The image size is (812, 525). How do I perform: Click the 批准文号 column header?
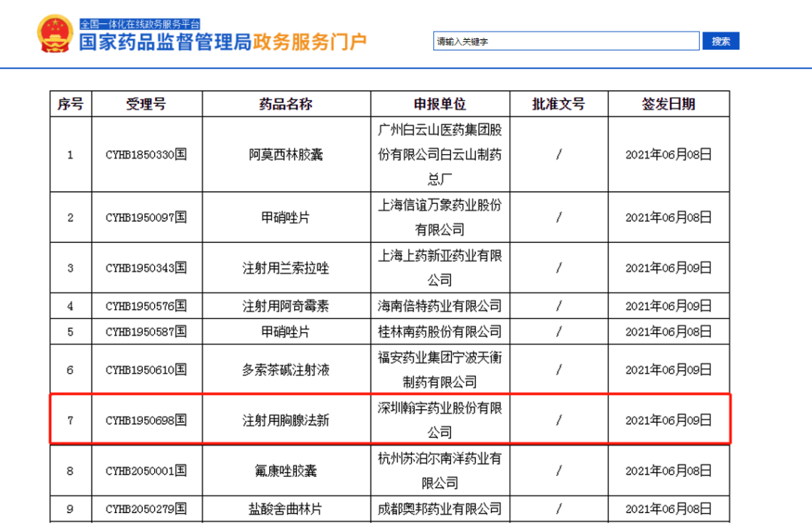click(559, 105)
